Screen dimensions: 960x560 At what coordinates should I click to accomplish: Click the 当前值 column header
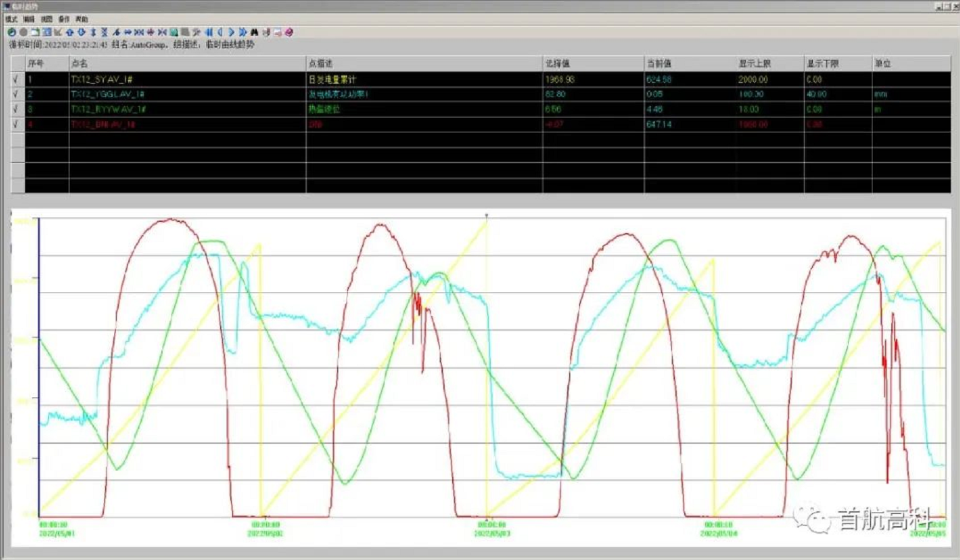[659, 64]
